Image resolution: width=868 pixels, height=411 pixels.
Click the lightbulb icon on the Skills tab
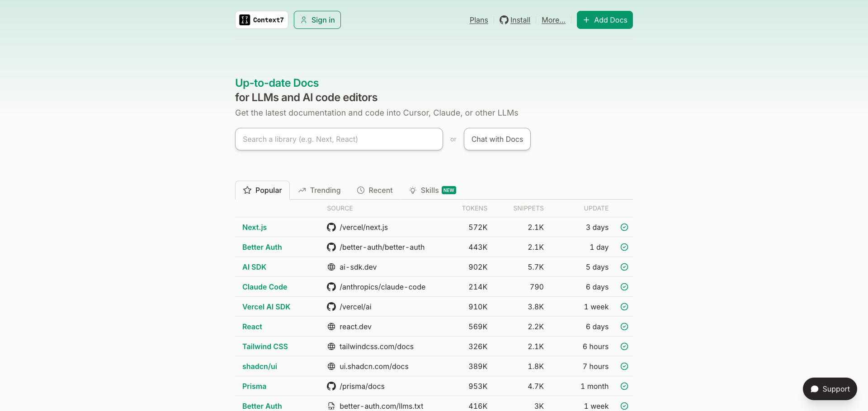tap(412, 190)
